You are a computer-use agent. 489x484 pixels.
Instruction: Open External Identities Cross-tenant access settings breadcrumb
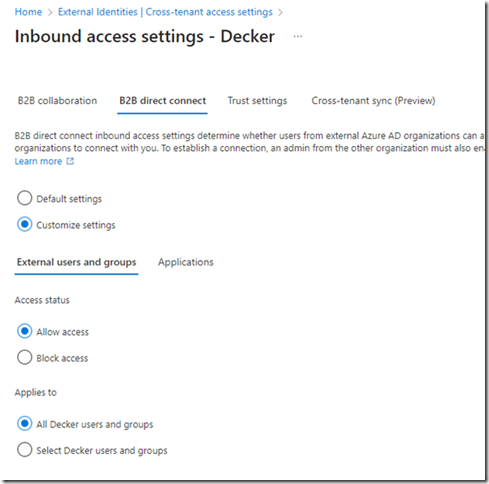pos(165,12)
